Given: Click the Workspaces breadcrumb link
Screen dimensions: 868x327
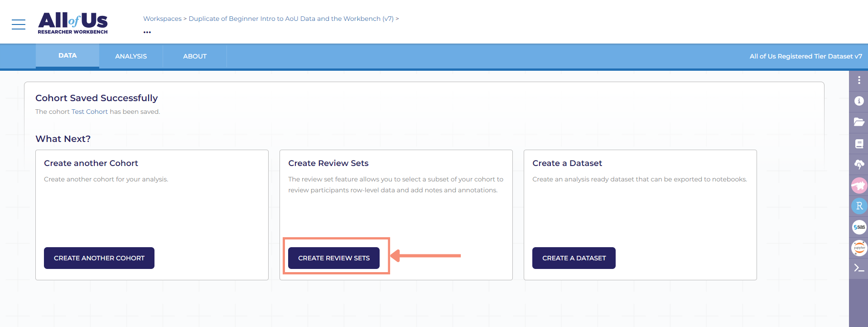Looking at the screenshot, I should point(162,19).
